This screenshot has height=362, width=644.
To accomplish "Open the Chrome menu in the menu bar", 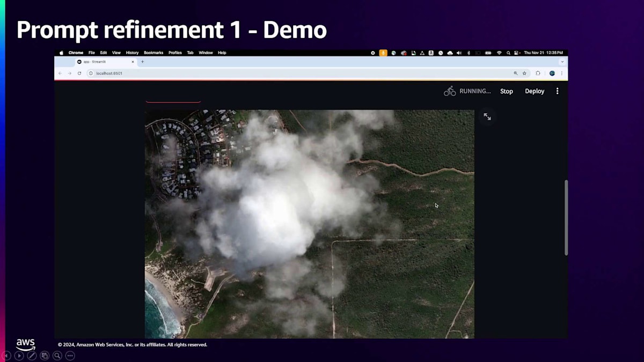I will (76, 53).
